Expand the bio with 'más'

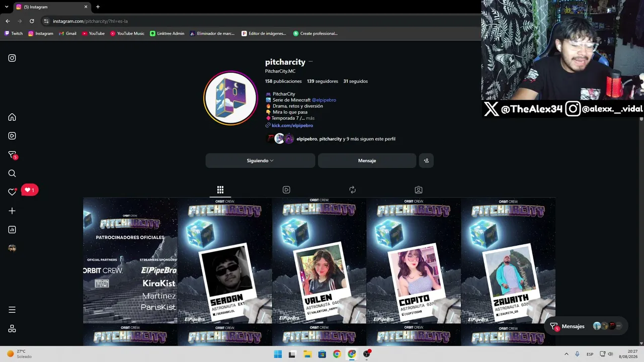pos(310,118)
